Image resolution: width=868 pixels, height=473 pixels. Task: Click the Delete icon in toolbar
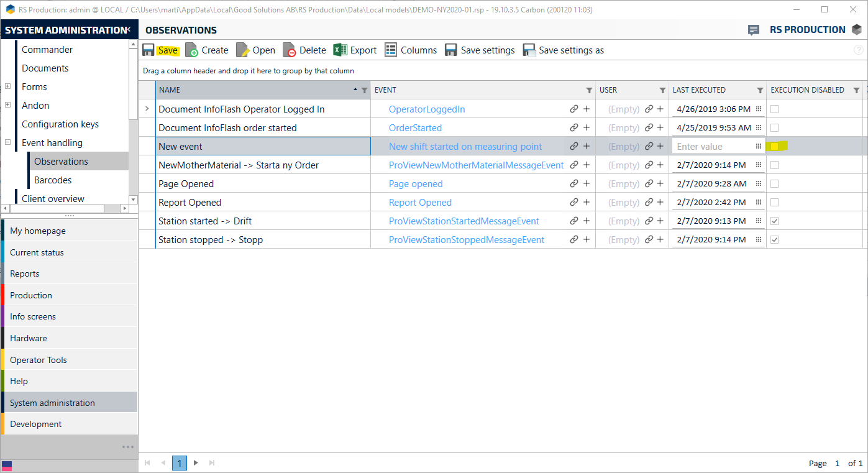290,50
